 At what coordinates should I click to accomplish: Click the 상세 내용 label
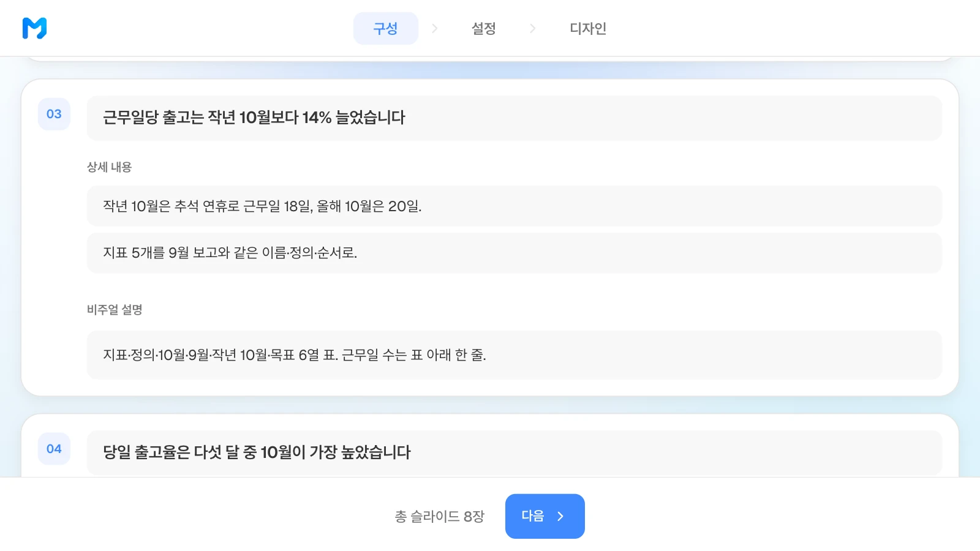109,167
